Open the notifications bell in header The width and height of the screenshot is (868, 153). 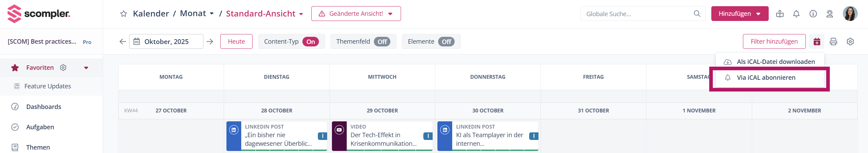(x=796, y=14)
